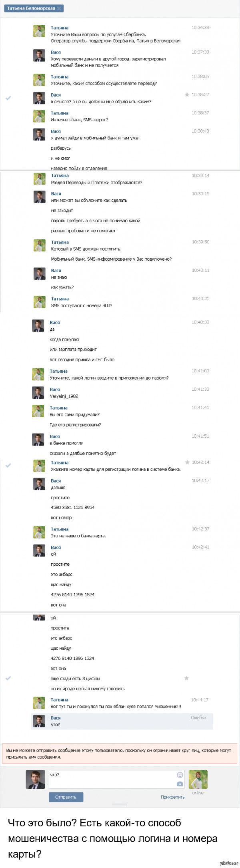The image size is (240, 868).
Task: Star the message sent at 10:38:27
Action: pyautogui.click(x=187, y=94)
